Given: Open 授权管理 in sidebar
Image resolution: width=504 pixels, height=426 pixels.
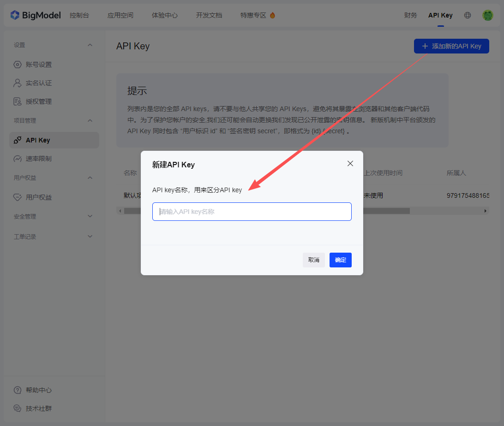Looking at the screenshot, I should pos(39,101).
